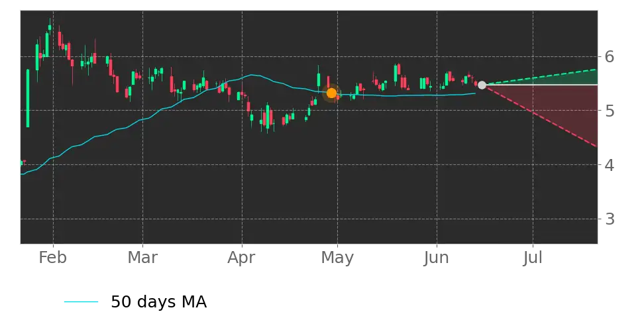The height and width of the screenshot is (322, 644).
Task: Click the price axis label 4
Action: (610, 165)
